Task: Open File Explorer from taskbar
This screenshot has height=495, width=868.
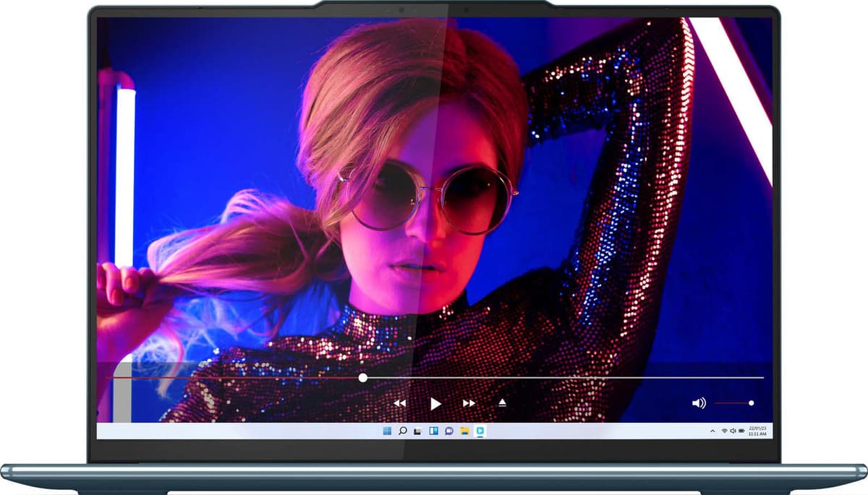Action: tap(465, 431)
